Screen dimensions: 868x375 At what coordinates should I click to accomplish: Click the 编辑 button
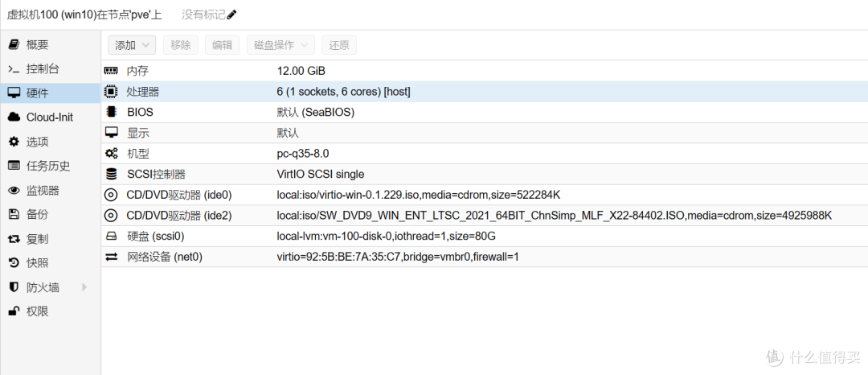(222, 45)
